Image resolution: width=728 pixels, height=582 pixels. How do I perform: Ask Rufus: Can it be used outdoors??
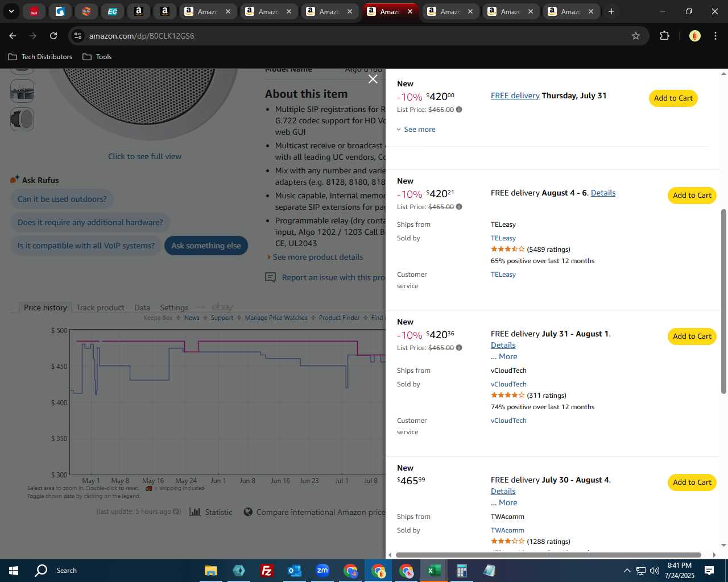coord(62,199)
